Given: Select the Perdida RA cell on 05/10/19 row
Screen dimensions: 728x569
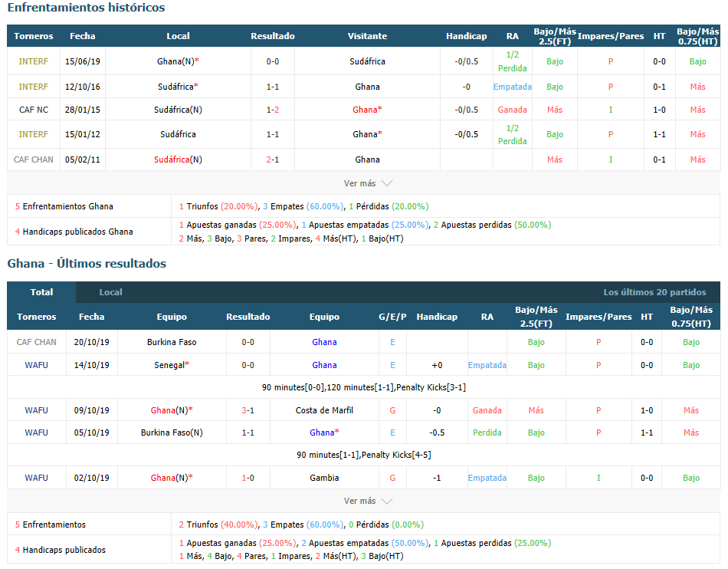Looking at the screenshot, I should pos(487,433).
